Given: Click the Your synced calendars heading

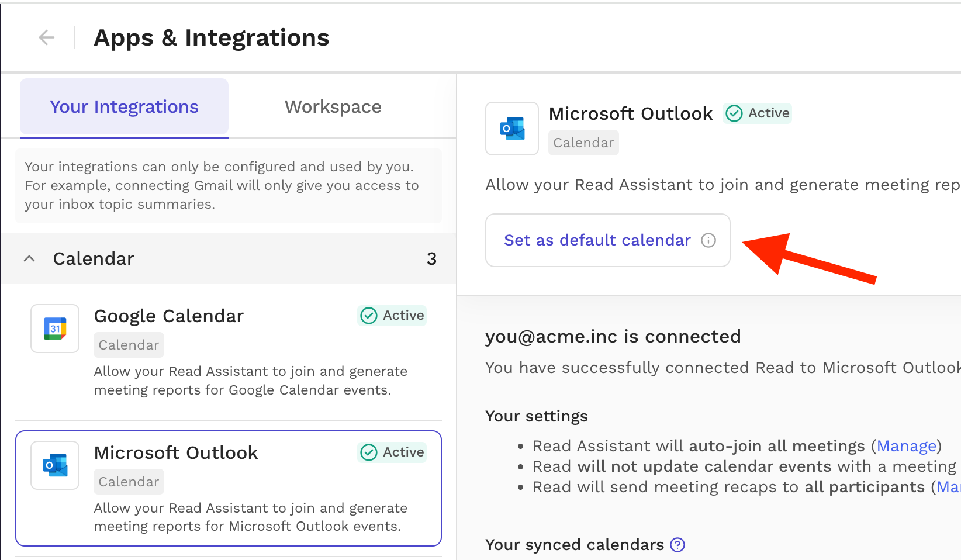Looking at the screenshot, I should point(575,545).
